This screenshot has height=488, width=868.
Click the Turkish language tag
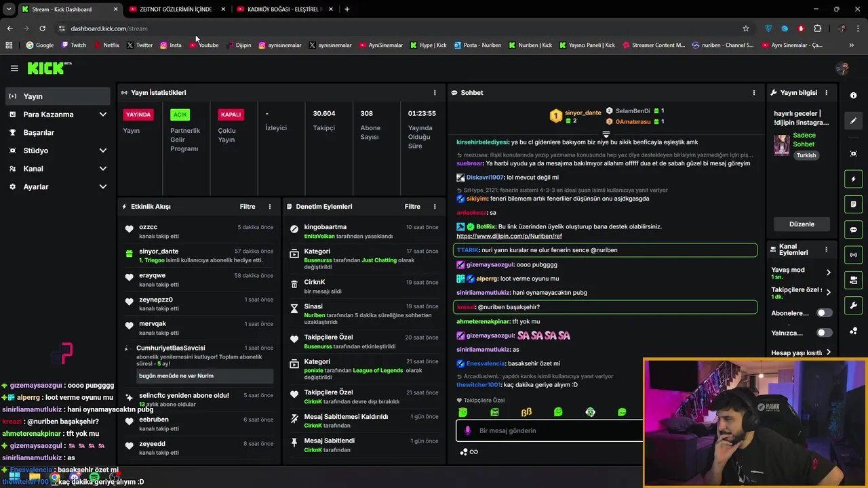(x=806, y=155)
